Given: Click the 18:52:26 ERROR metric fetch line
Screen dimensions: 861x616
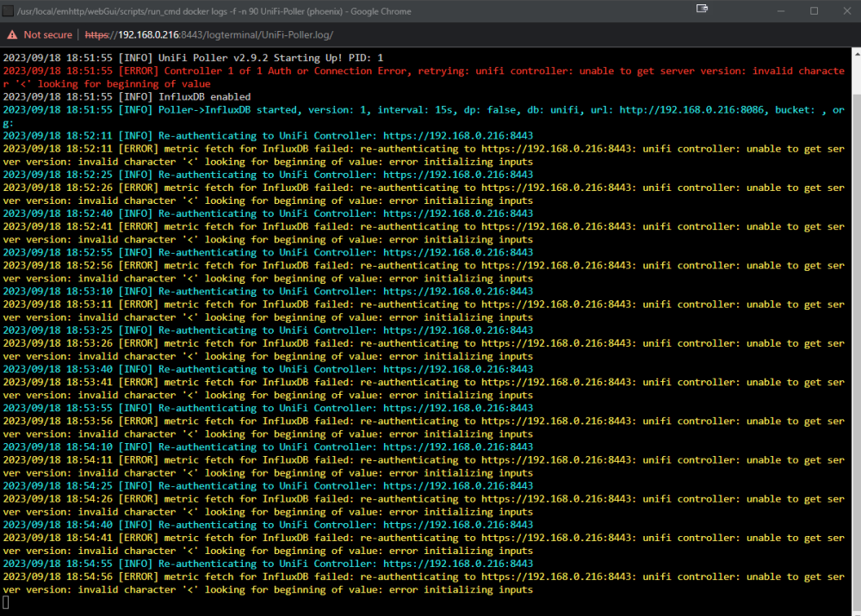Looking at the screenshot, I should point(424,194).
